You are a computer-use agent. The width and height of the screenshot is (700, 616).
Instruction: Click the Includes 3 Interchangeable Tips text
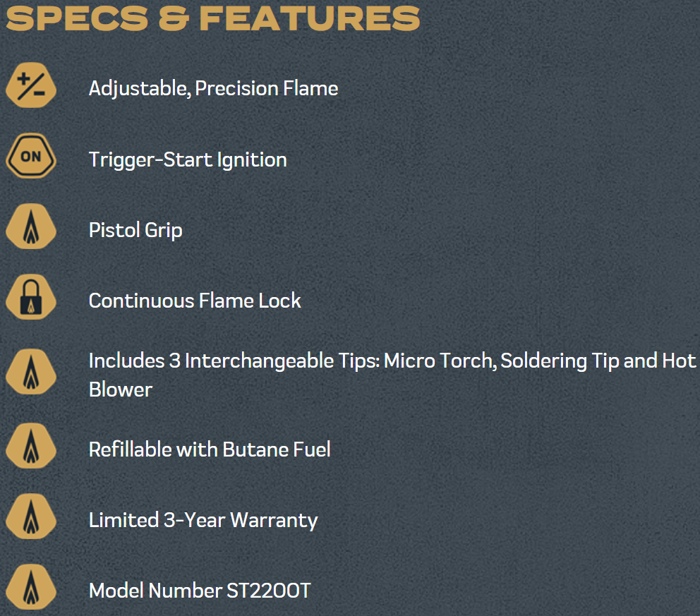tap(234, 361)
